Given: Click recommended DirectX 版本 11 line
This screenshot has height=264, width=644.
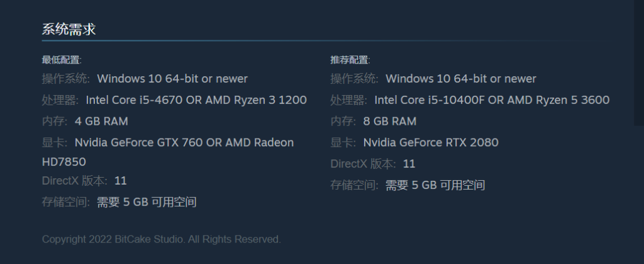Looking at the screenshot, I should click(x=373, y=164).
